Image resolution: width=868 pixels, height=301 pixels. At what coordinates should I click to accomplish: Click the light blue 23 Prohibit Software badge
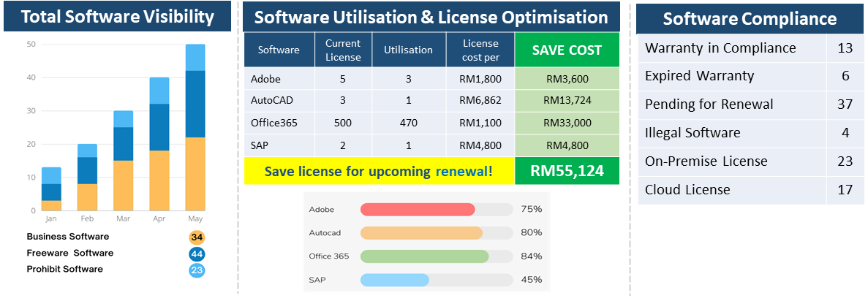click(x=197, y=270)
